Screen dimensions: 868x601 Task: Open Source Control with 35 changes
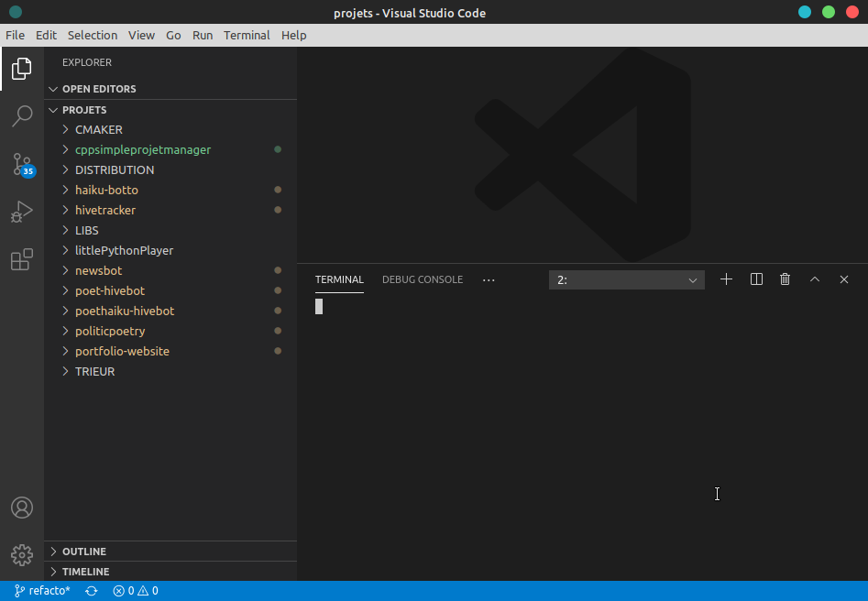click(23, 165)
